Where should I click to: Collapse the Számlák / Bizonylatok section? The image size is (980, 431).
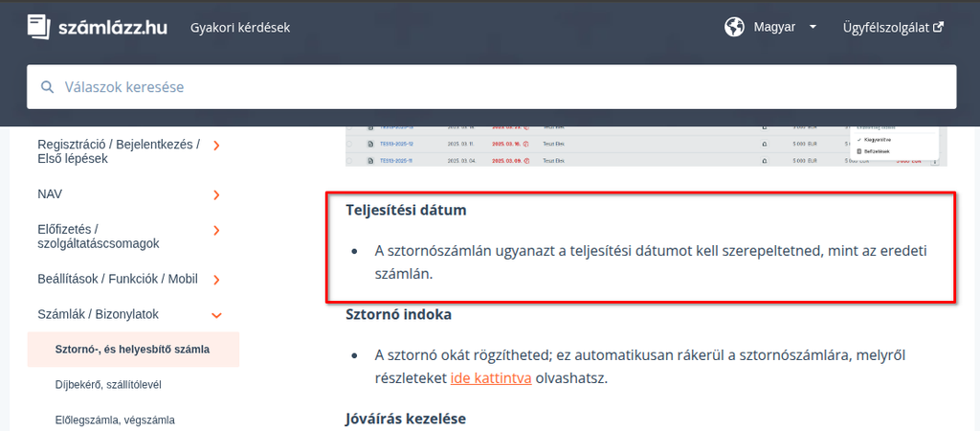(217, 314)
